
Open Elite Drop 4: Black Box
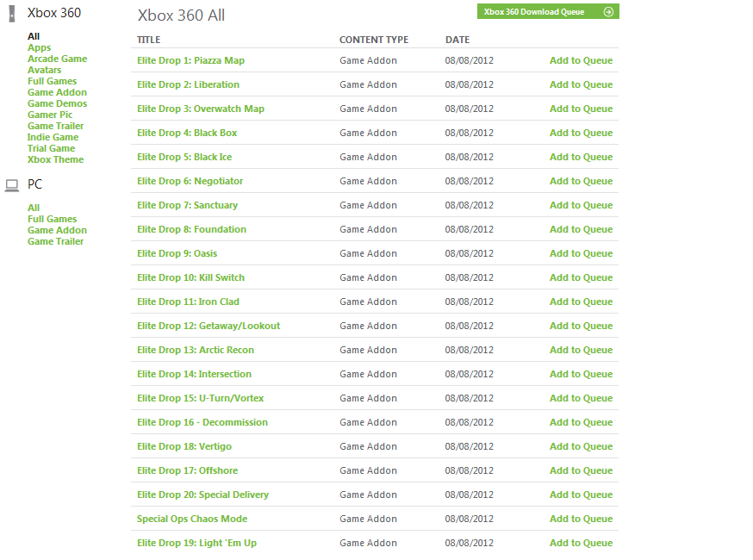click(187, 133)
